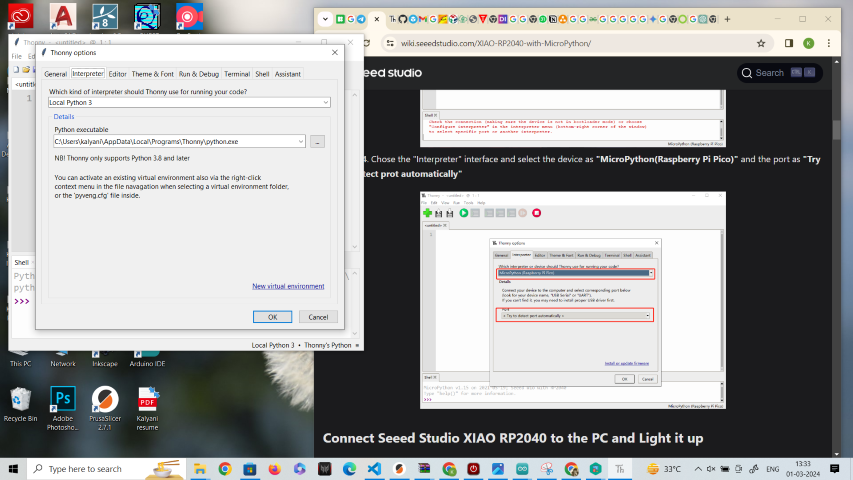Open Adobe Creative Cloud desktop shortcut
Screen dimensions: 853x480
(21, 16)
